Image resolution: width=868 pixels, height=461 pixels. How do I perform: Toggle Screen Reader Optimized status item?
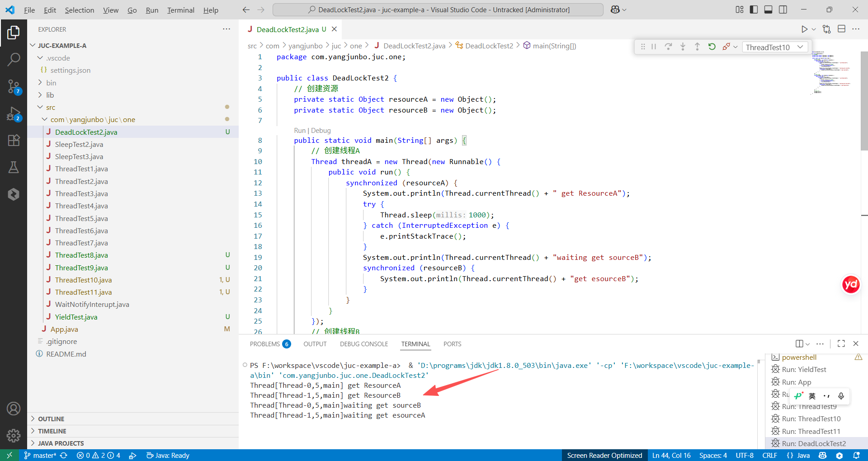click(604, 455)
